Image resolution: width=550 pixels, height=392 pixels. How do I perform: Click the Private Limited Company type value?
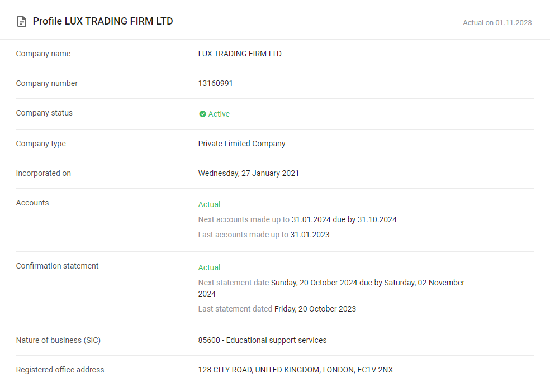click(x=241, y=144)
